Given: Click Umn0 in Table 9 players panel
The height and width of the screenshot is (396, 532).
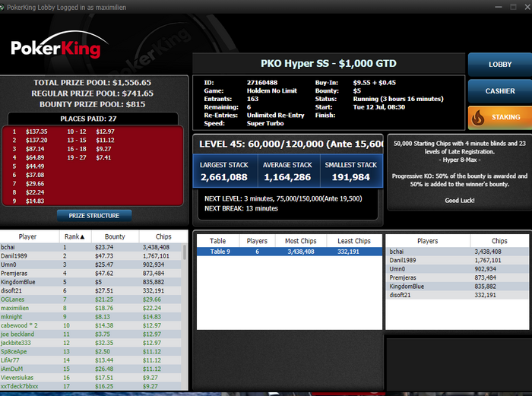Looking at the screenshot, I should 458,269.
